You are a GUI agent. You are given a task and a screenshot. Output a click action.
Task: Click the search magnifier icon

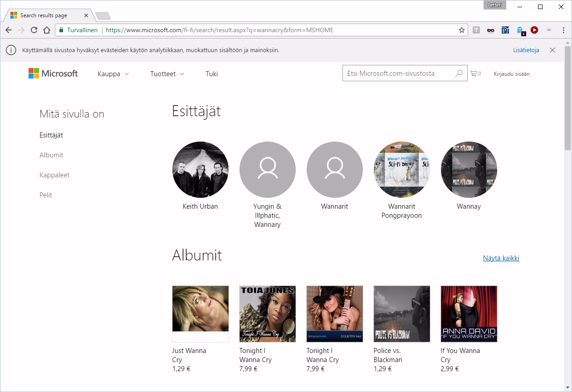459,73
